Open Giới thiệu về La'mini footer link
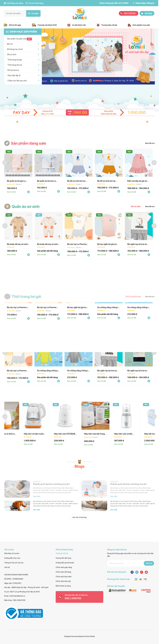This screenshot has width=159, height=644. tap(12, 554)
